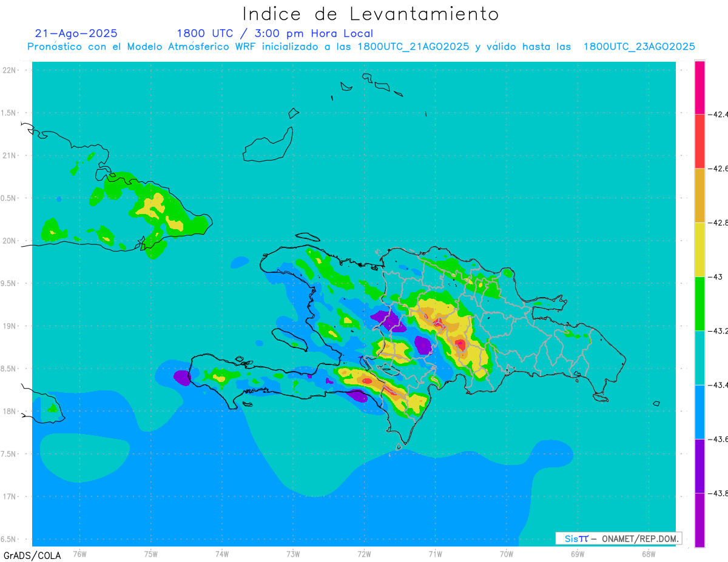Click the '19N' latitude axis label
Screen dimensions: 728x562
click(x=10, y=326)
